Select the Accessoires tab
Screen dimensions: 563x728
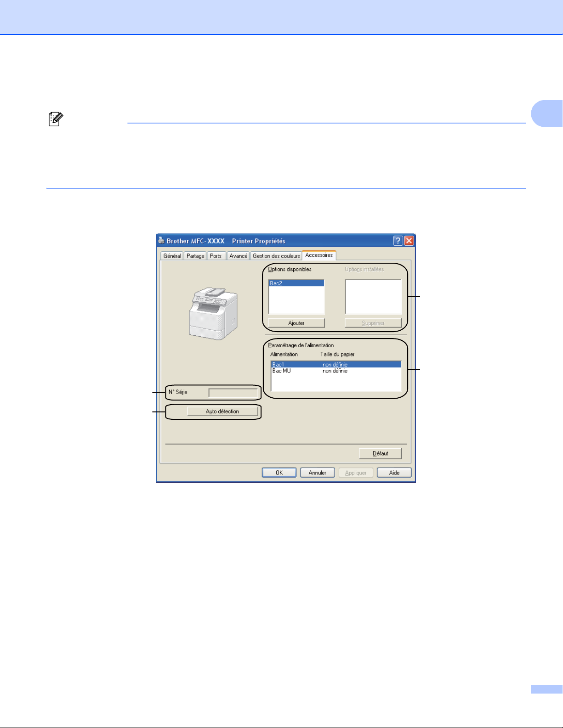[319, 255]
